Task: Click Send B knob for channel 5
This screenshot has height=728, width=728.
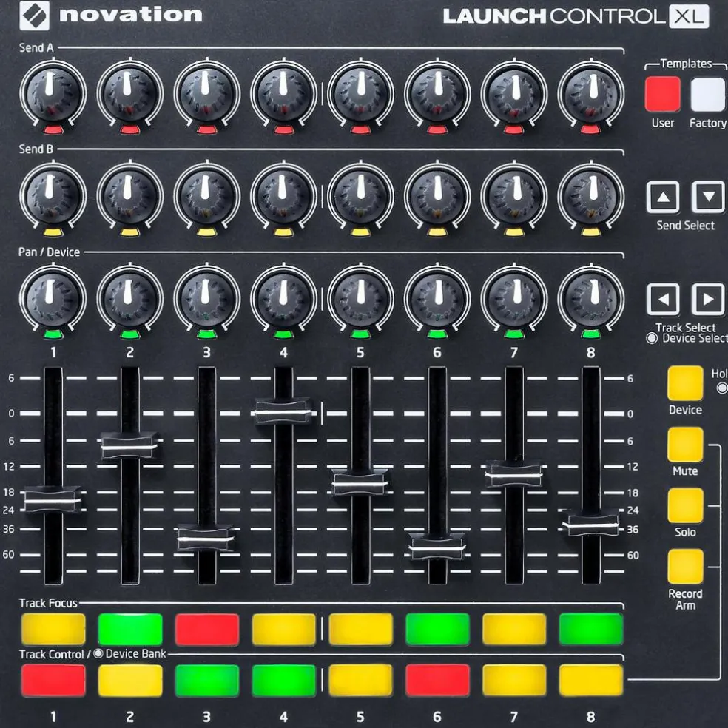Action: pos(360,196)
